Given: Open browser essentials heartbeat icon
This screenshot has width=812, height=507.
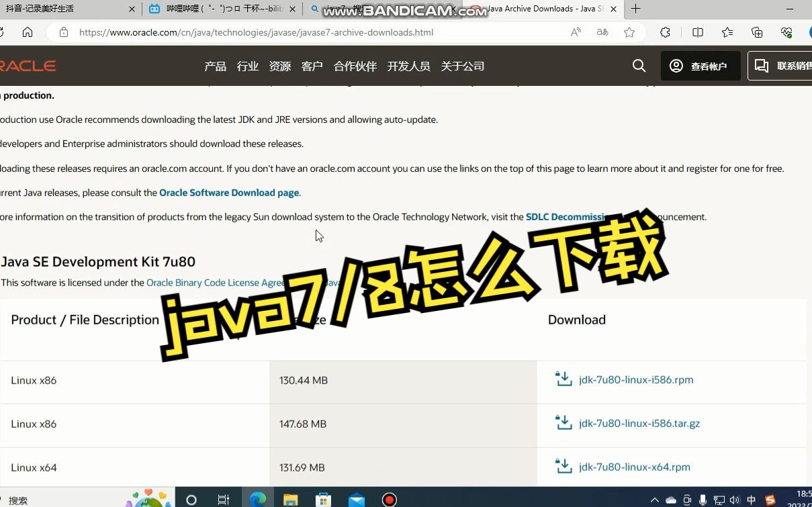Looking at the screenshot, I should click(786, 32).
